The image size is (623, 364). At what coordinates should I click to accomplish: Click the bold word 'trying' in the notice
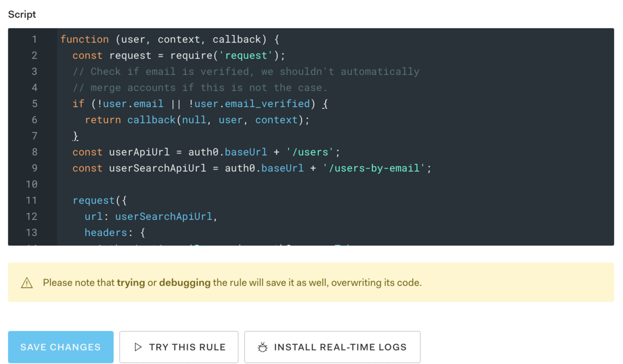point(131,283)
